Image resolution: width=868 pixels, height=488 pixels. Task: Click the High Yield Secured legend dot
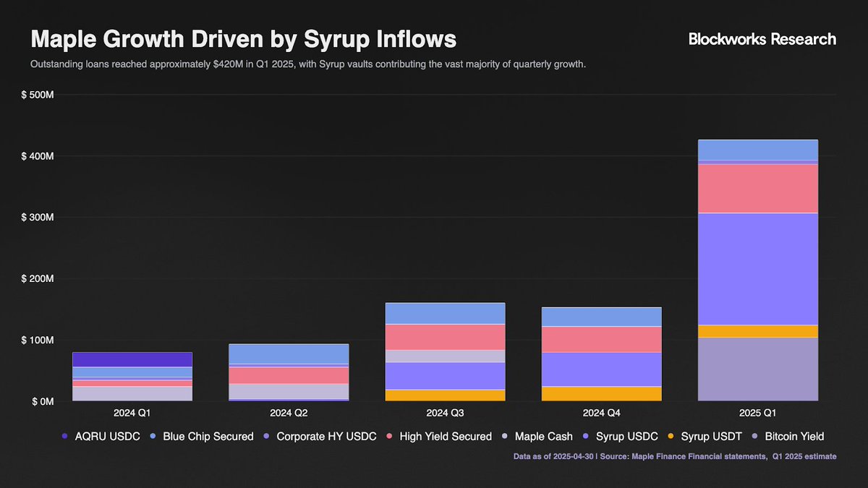click(389, 437)
